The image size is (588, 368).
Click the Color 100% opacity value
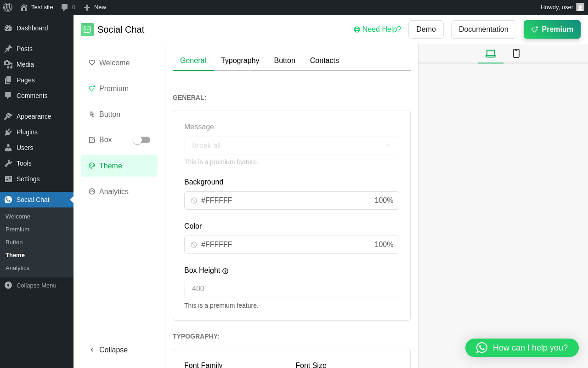[384, 245]
